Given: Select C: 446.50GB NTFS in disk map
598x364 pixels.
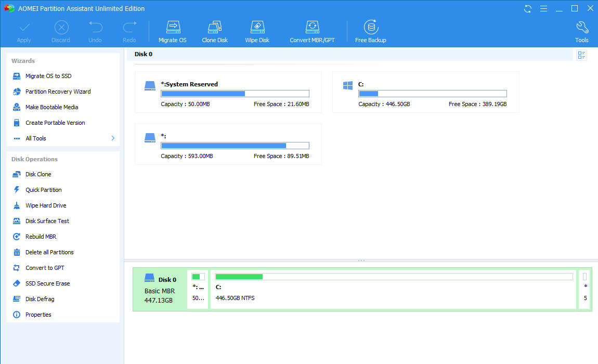Looking at the screenshot, I should pyautogui.click(x=393, y=290).
